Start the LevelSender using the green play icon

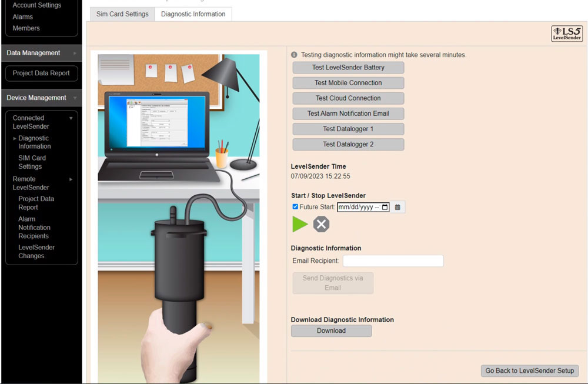point(300,224)
